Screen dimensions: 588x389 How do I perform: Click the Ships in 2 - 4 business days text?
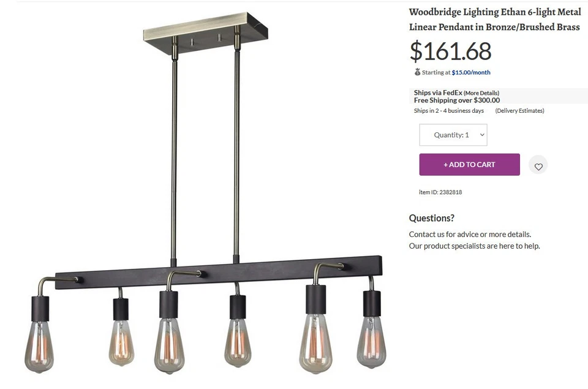(449, 111)
